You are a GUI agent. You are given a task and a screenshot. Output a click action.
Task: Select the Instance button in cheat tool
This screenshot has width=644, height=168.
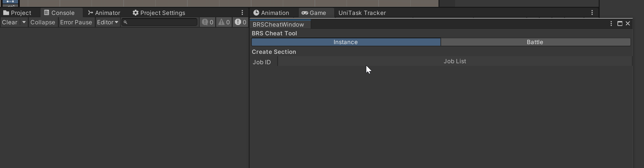click(x=346, y=42)
